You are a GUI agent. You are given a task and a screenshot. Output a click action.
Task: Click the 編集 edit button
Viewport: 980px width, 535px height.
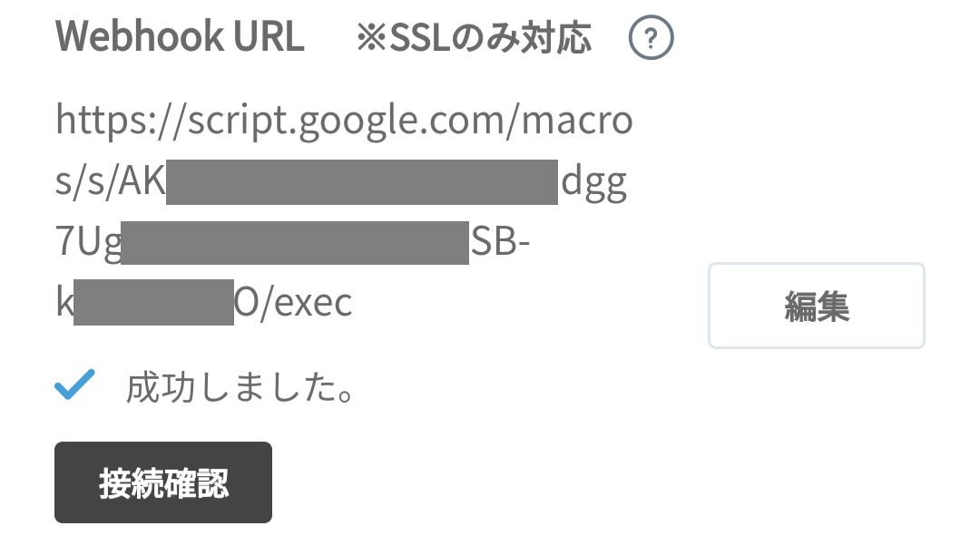pyautogui.click(x=817, y=306)
